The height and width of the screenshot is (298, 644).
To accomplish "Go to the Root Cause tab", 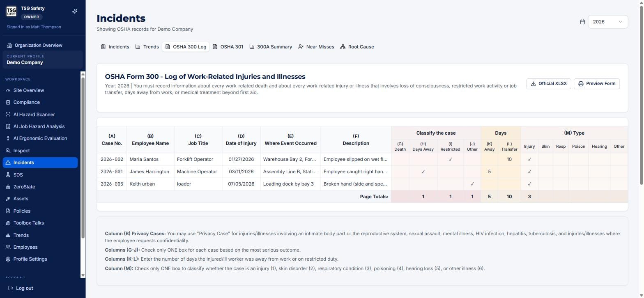I will coord(357,47).
